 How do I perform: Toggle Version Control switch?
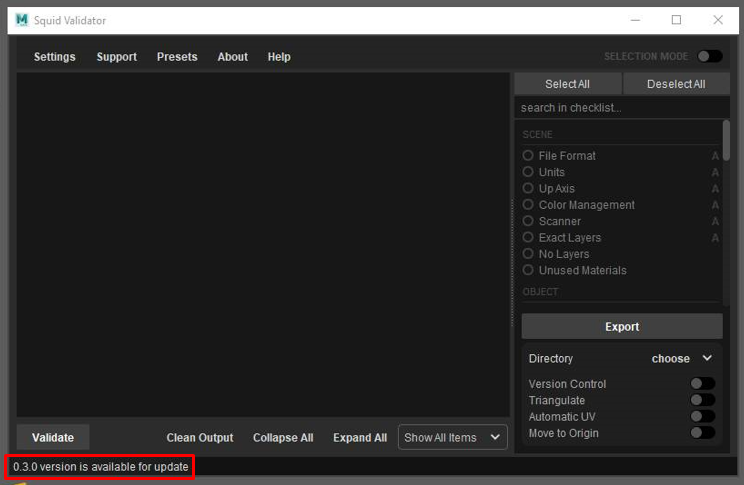click(703, 383)
